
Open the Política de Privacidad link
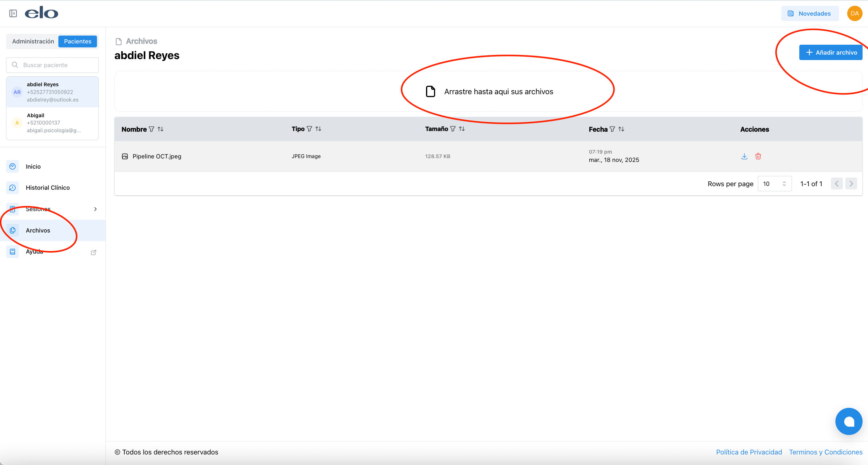click(x=749, y=452)
